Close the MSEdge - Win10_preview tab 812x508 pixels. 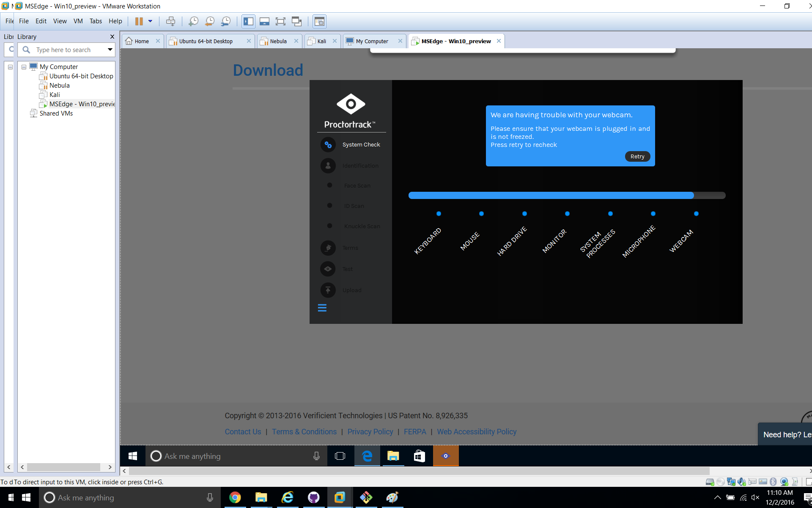click(499, 41)
